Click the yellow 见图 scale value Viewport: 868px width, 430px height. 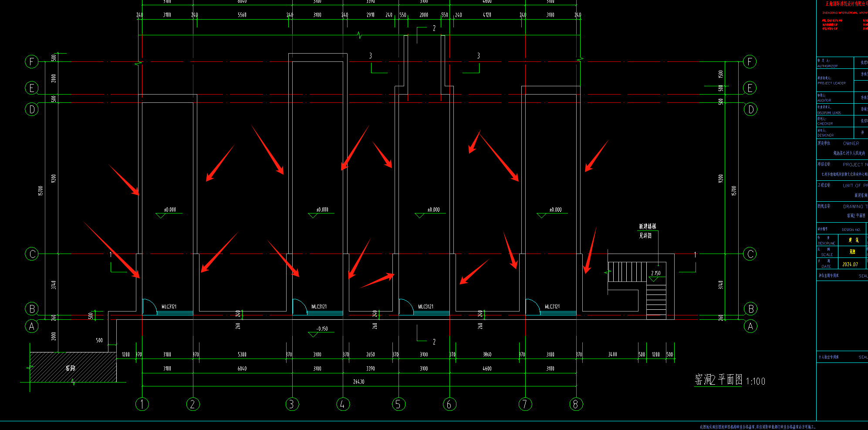(x=852, y=252)
